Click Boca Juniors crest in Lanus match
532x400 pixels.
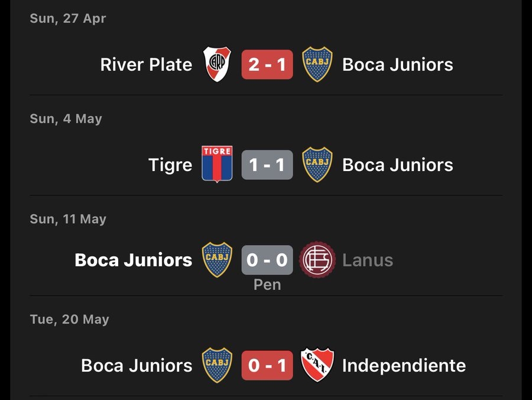(x=217, y=260)
